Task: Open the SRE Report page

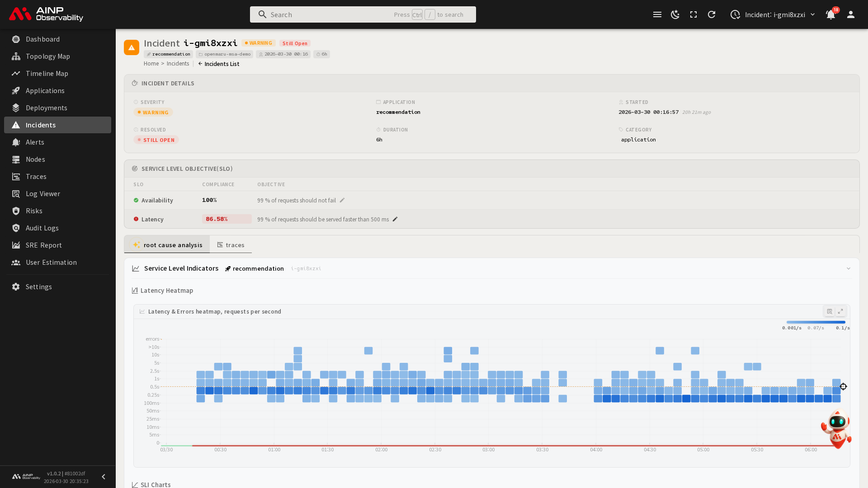Action: click(x=43, y=245)
